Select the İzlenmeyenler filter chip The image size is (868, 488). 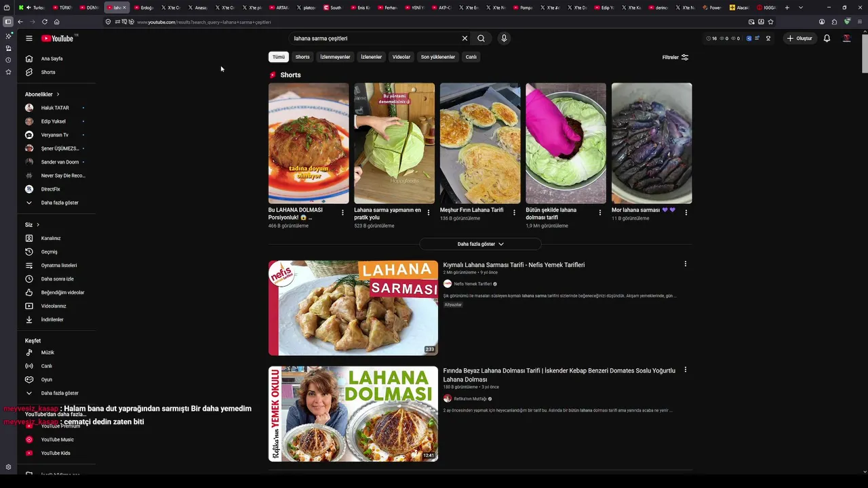pyautogui.click(x=335, y=57)
